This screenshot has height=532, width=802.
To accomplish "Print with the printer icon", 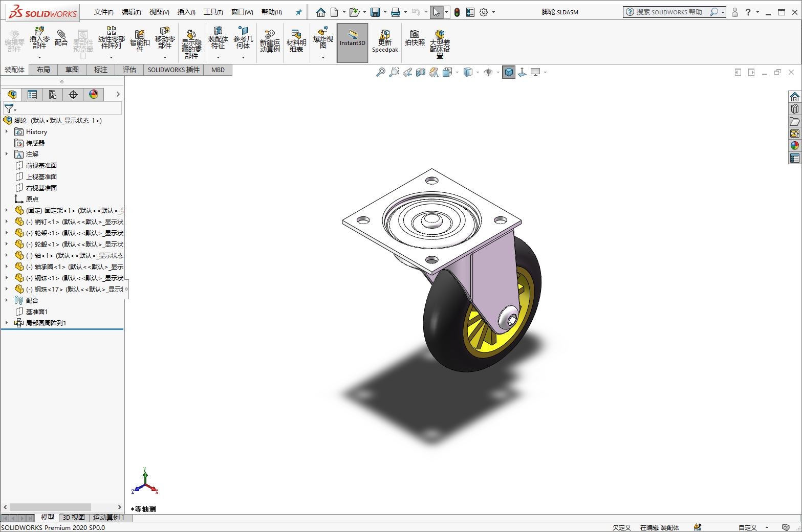I will (x=396, y=12).
